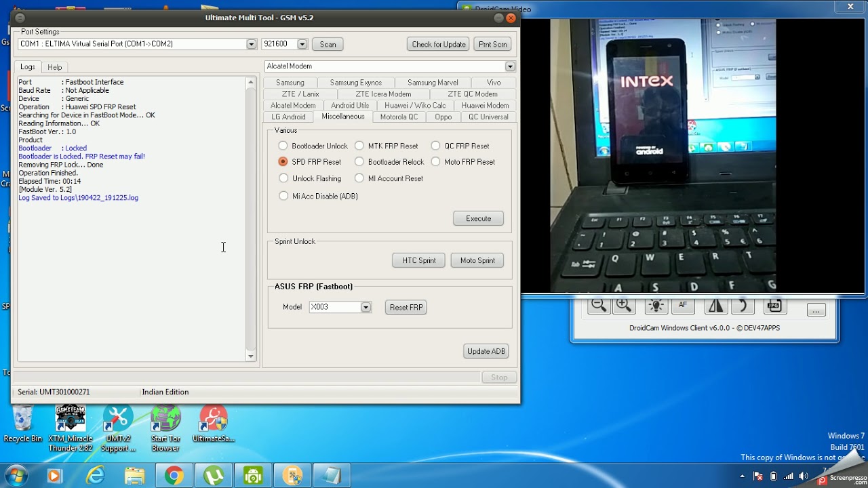Switch to ZTE / Lanix tab
This screenshot has height=488, width=868.
(300, 94)
